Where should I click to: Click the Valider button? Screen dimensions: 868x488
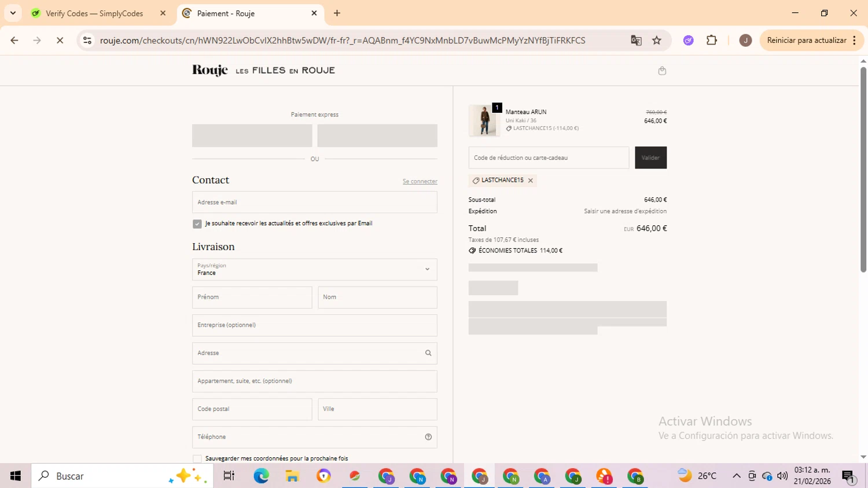[x=650, y=157]
